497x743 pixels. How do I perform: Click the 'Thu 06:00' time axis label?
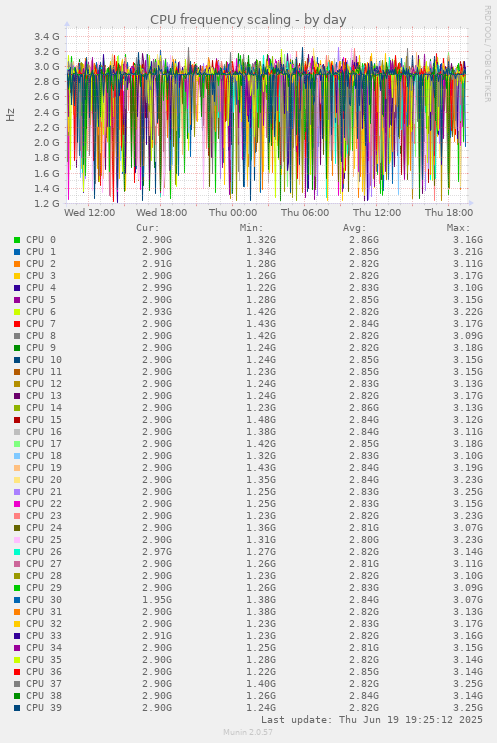click(305, 213)
